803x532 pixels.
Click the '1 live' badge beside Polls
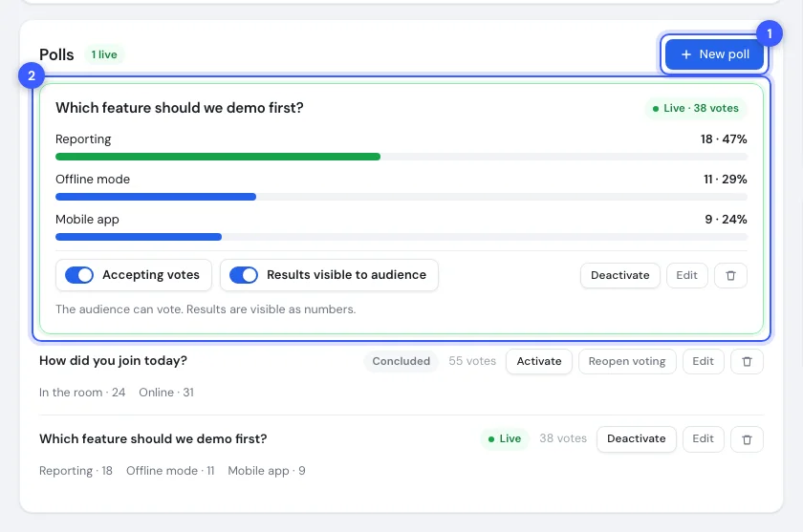click(x=104, y=54)
